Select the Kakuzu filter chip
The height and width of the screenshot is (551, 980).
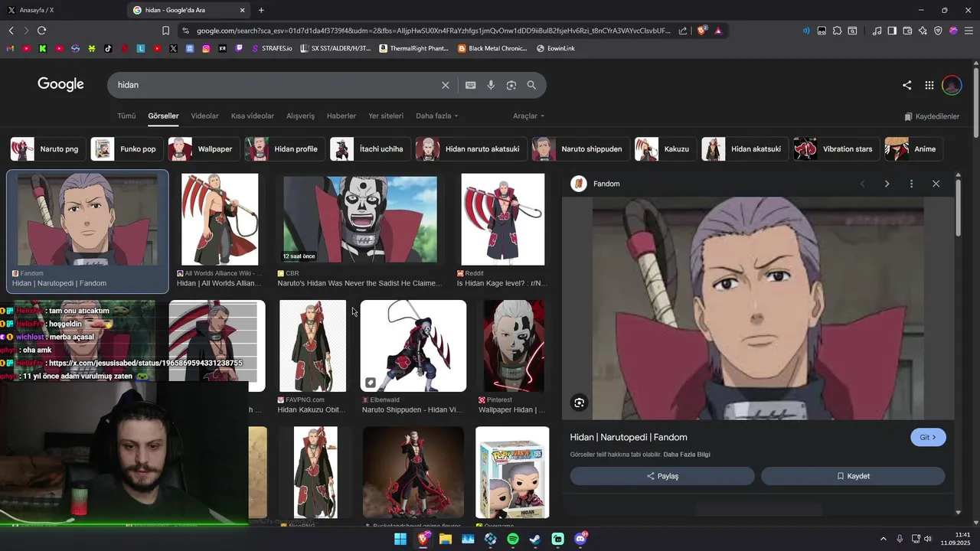[x=665, y=149]
